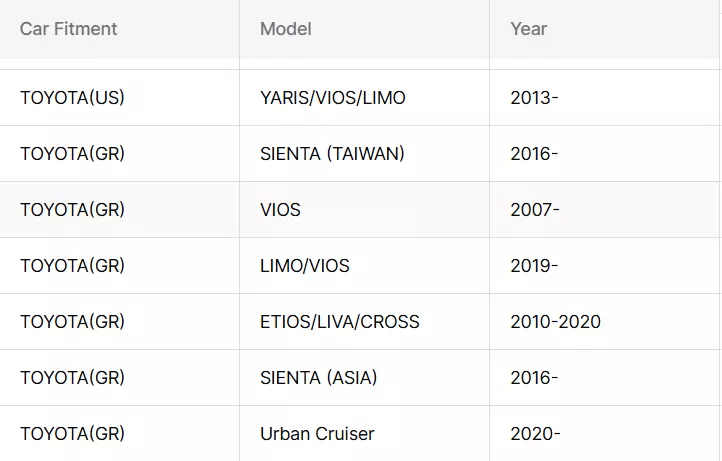Select the ETIOS/LIVA/CROSS model cell
722x461 pixels.
364,322
